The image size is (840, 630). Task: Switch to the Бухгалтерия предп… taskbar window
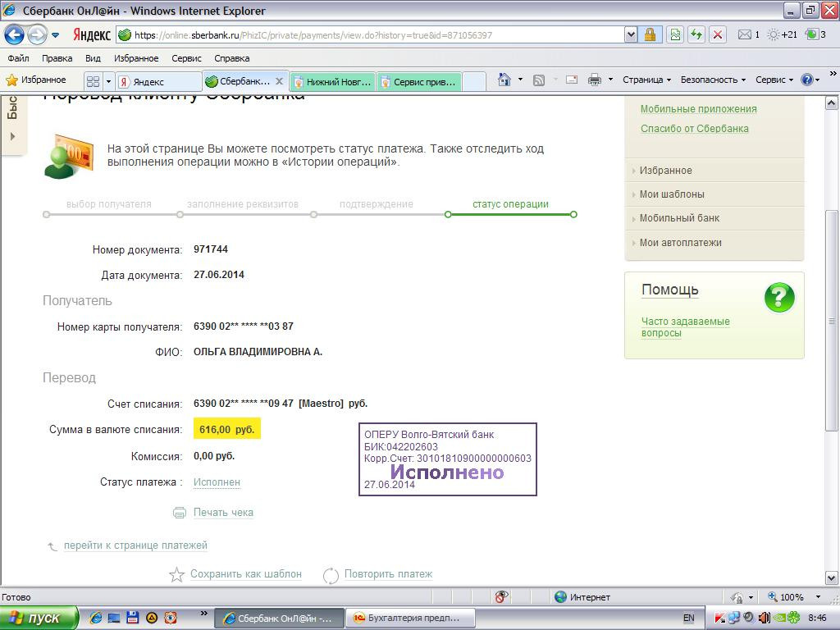[x=411, y=618]
